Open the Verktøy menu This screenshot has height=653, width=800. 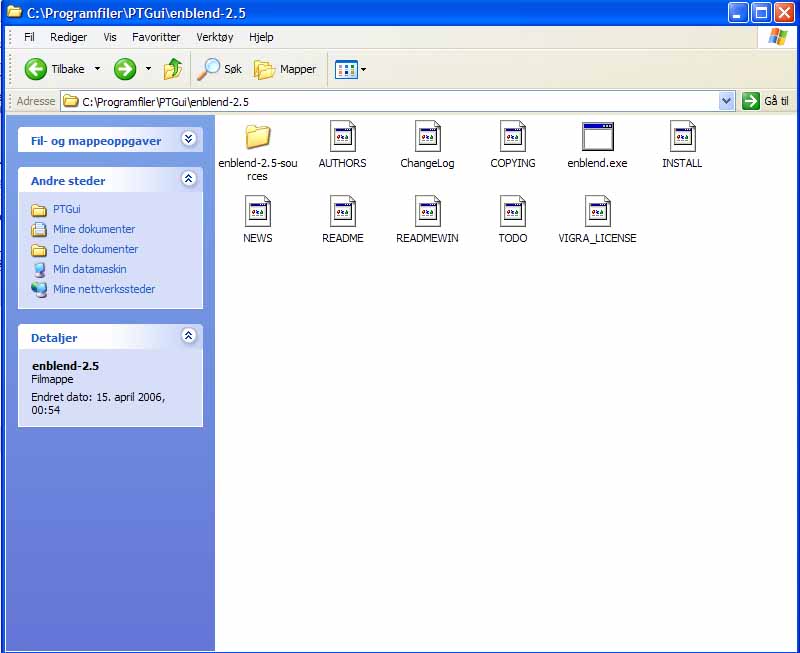215,37
